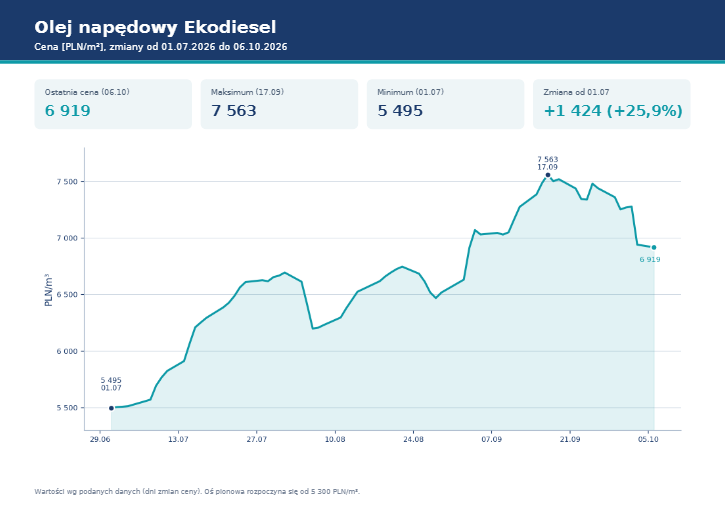The width and height of the screenshot is (725, 512).
Task: Click the 7 500 y-axis label
Action: [x=68, y=182]
